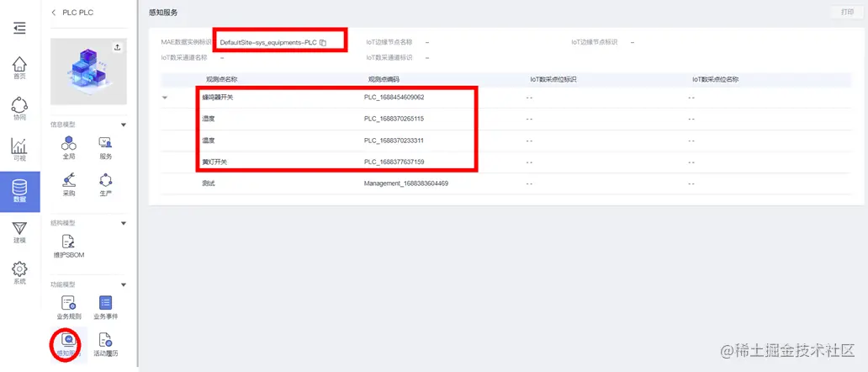Open 活动履历 activity history
868x372 pixels.
pos(106,345)
